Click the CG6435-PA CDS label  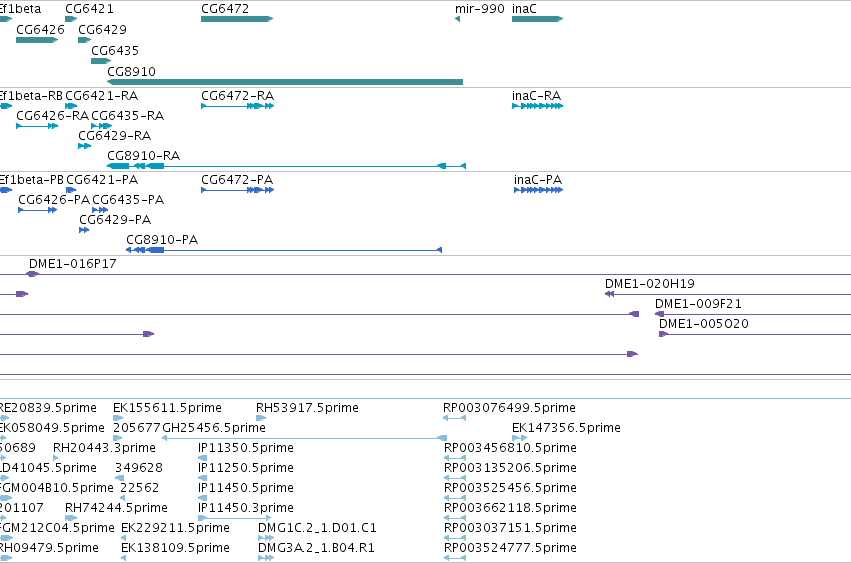128,200
